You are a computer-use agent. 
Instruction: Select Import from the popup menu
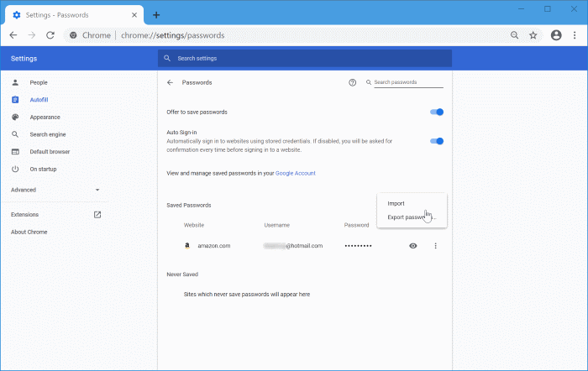[396, 203]
